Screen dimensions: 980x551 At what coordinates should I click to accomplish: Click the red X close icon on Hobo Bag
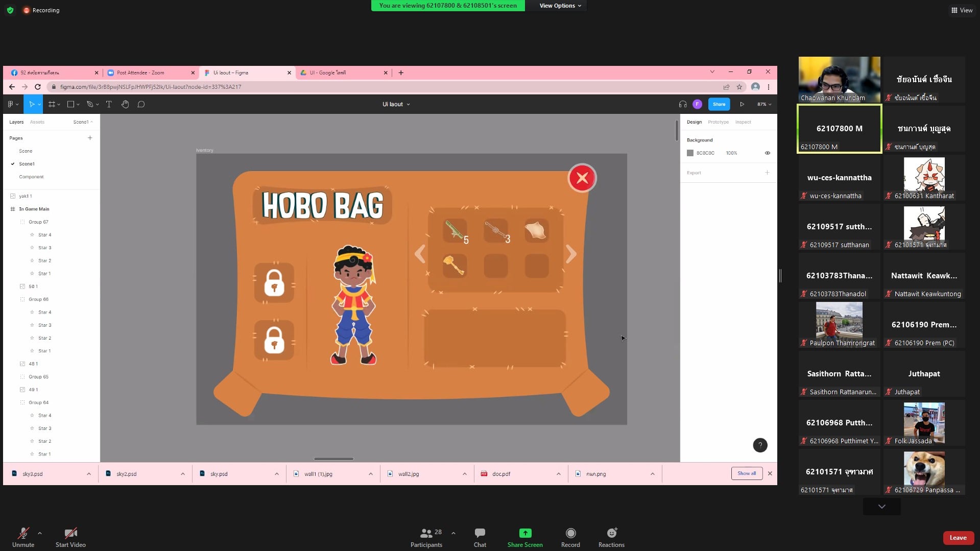pyautogui.click(x=582, y=178)
